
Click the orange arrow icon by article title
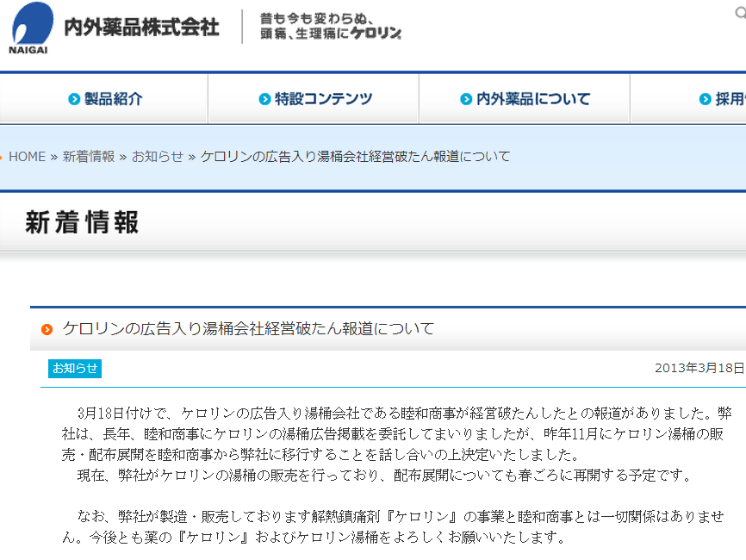(x=47, y=329)
